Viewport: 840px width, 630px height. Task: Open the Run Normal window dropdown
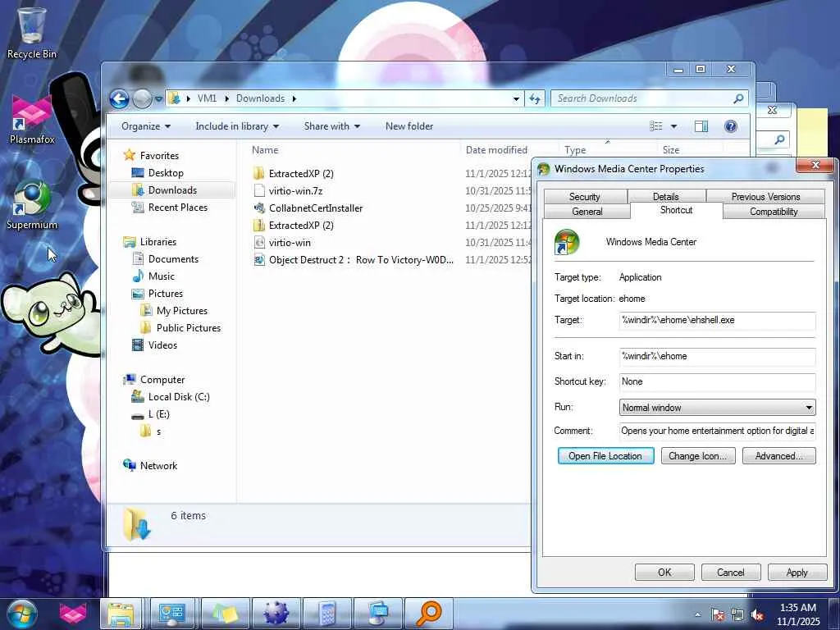717,408
